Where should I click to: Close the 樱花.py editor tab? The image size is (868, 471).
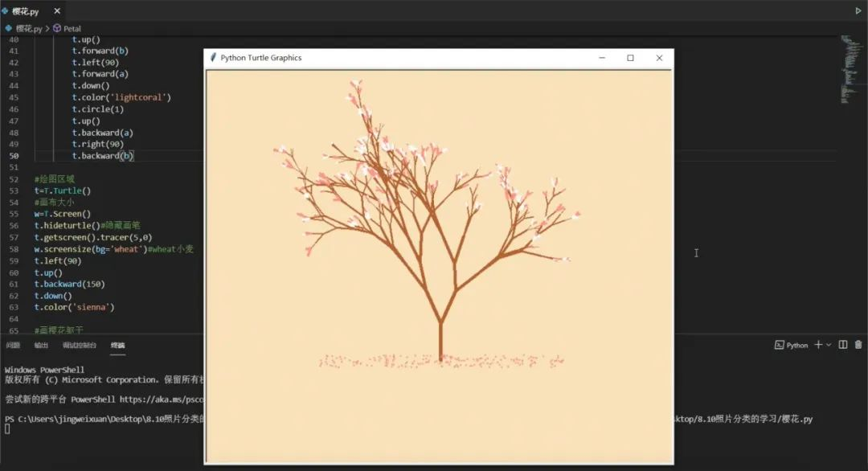(x=57, y=10)
